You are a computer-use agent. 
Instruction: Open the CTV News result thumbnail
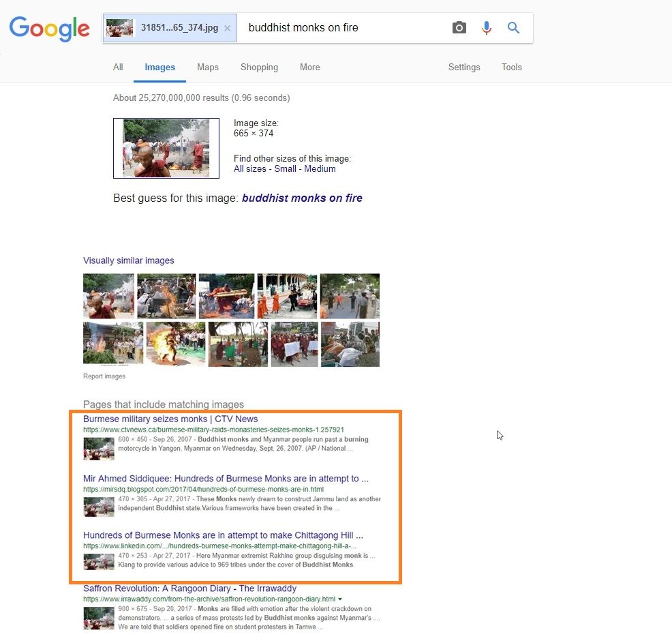click(99, 449)
